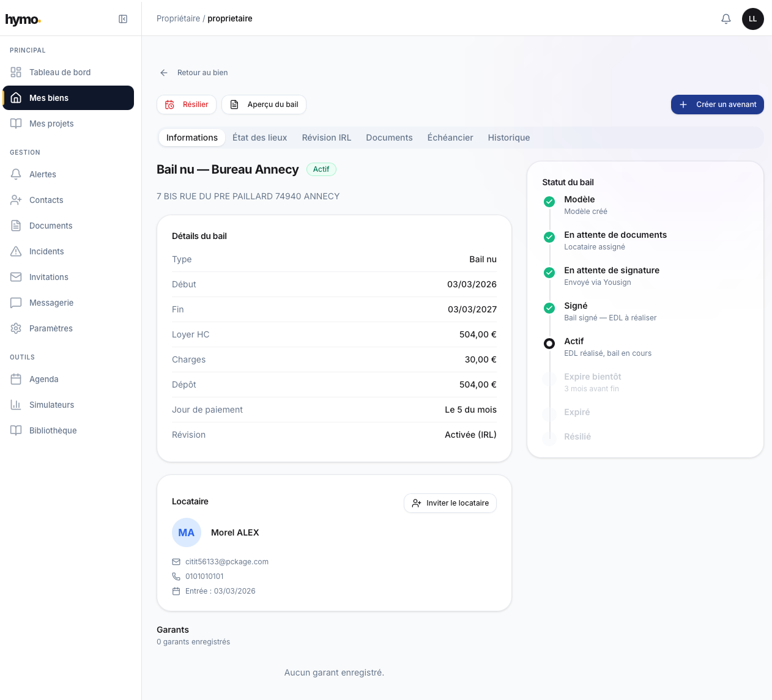The height and width of the screenshot is (700, 772).
Task: Click the back arrow icon
Action: (164, 73)
